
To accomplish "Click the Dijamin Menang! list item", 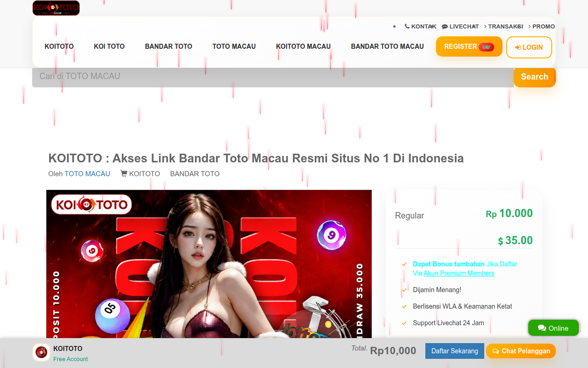I will [437, 290].
